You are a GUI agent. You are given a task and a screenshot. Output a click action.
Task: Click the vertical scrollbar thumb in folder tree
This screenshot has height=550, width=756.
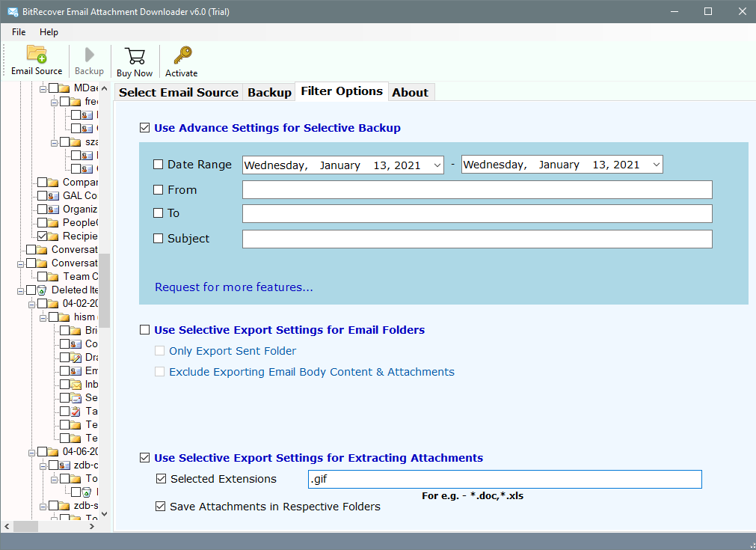point(105,290)
